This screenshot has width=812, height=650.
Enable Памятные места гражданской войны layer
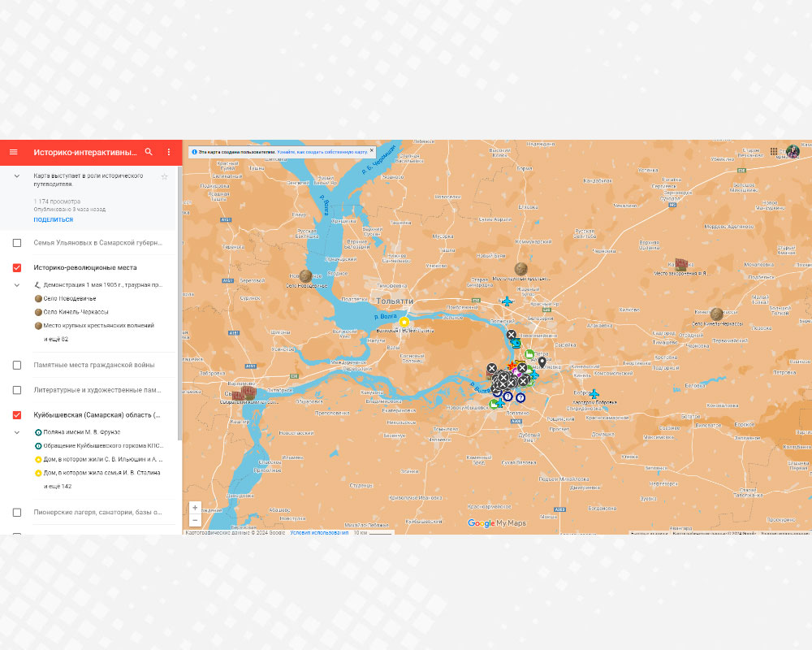(17, 366)
